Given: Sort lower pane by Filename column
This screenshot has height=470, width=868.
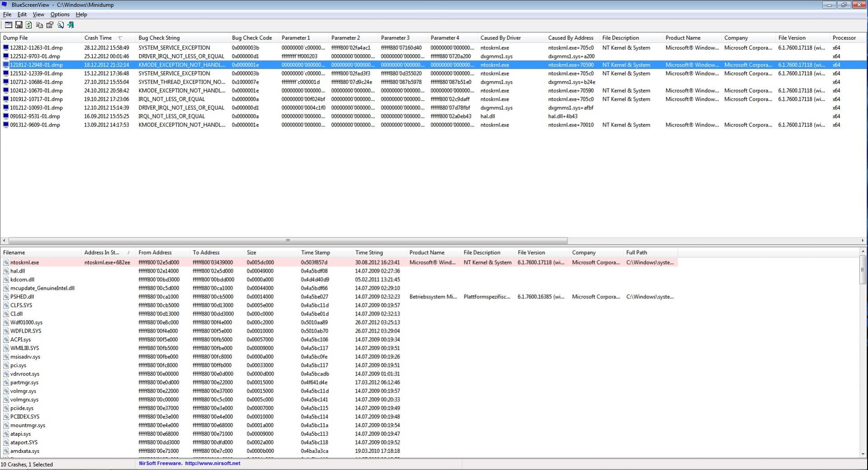Looking at the screenshot, I should click(41, 253).
